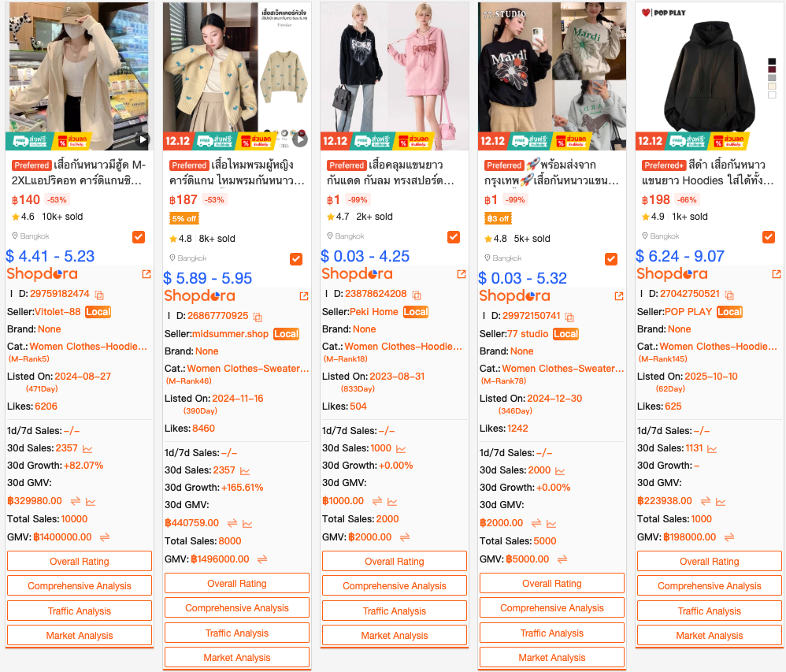Play video on yellow cardigan product image

(x=300, y=139)
